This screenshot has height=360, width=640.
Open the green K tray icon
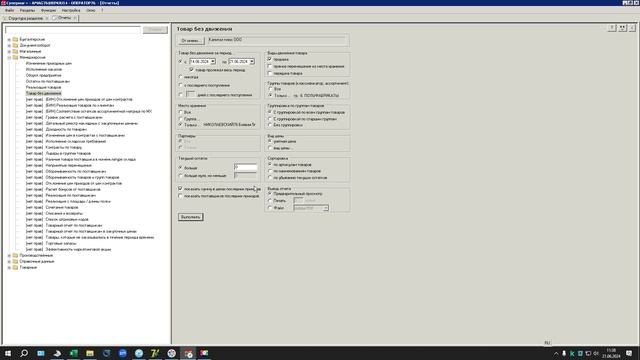coord(572,353)
